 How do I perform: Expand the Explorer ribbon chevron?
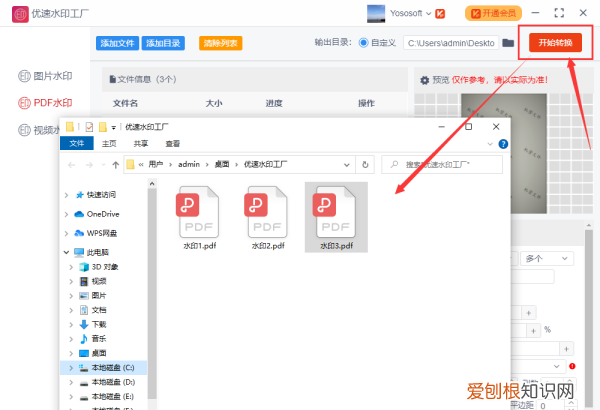click(x=490, y=144)
